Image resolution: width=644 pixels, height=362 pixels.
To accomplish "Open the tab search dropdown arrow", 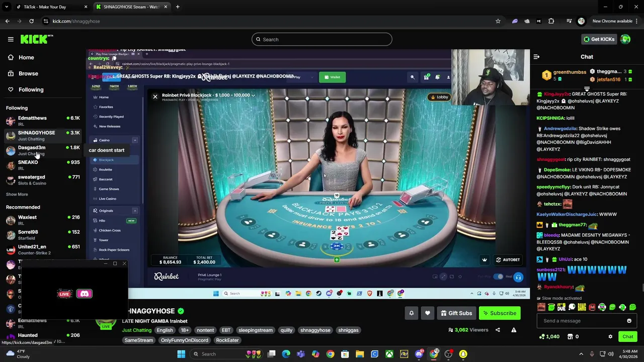I will pyautogui.click(x=7, y=7).
